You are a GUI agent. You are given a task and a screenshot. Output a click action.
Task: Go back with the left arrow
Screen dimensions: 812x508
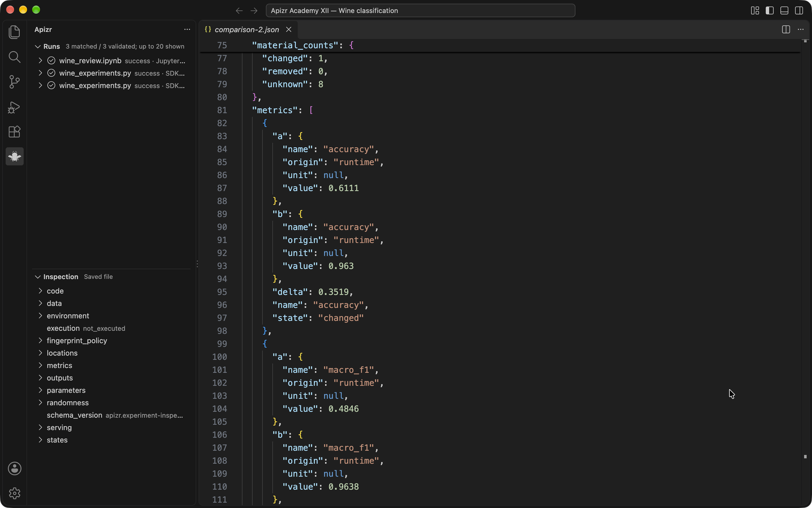239,11
